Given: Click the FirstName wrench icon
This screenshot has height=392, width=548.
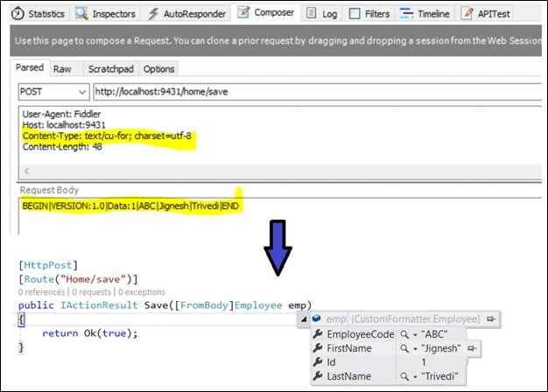Looking at the screenshot, I should [318, 348].
